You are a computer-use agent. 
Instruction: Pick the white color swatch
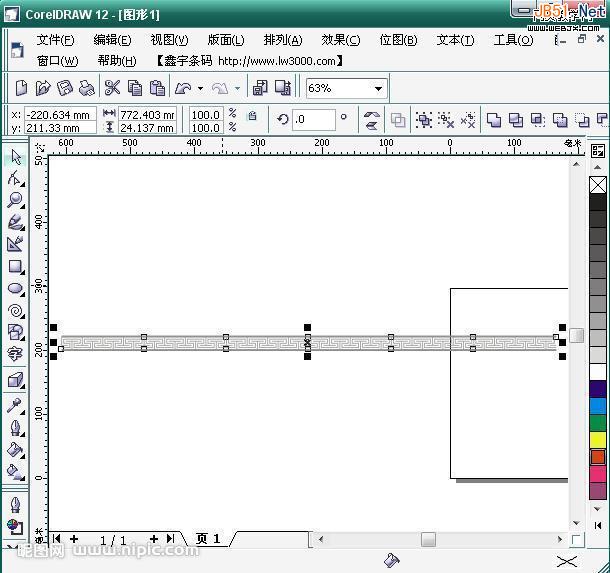click(598, 372)
